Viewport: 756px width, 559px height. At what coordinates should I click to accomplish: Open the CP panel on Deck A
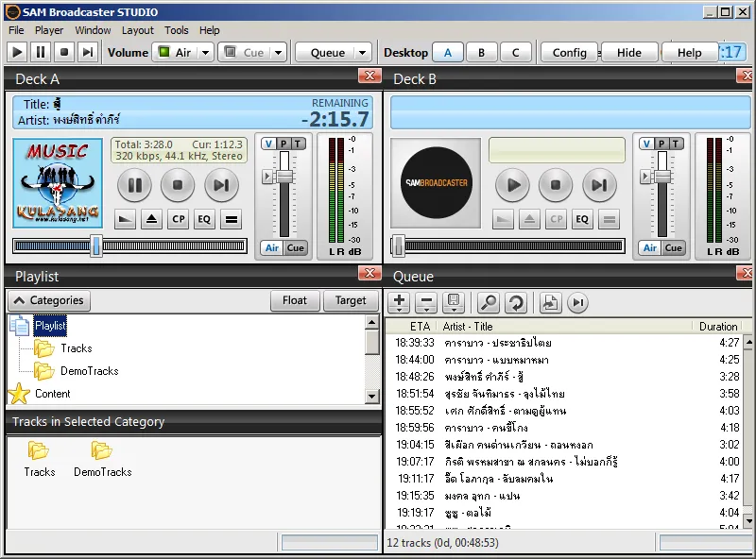click(x=179, y=220)
